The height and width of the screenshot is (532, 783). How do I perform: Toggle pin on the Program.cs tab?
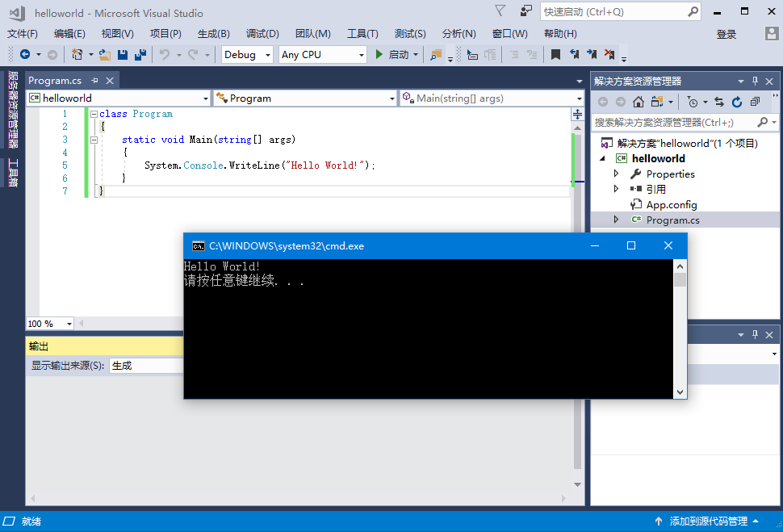94,81
